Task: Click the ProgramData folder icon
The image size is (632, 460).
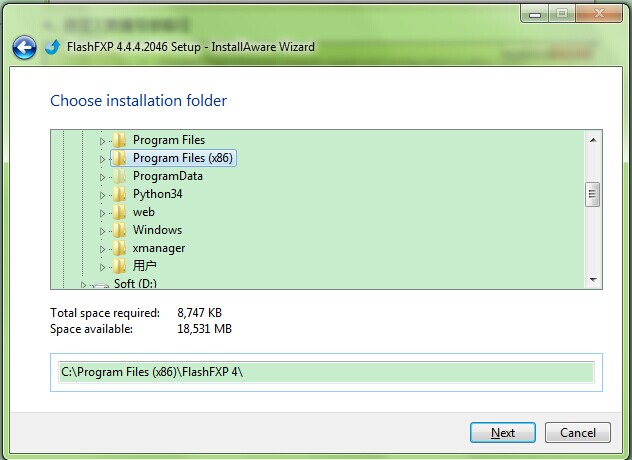Action: coord(119,176)
